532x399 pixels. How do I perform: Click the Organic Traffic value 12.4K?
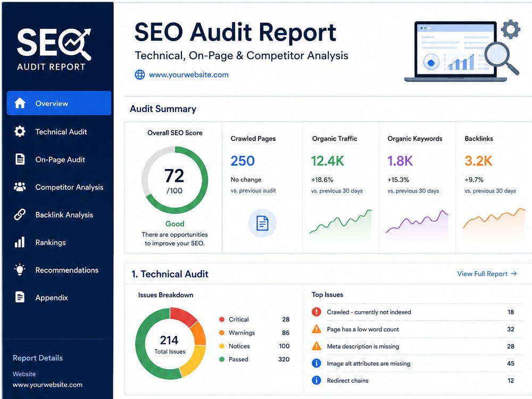pos(328,161)
